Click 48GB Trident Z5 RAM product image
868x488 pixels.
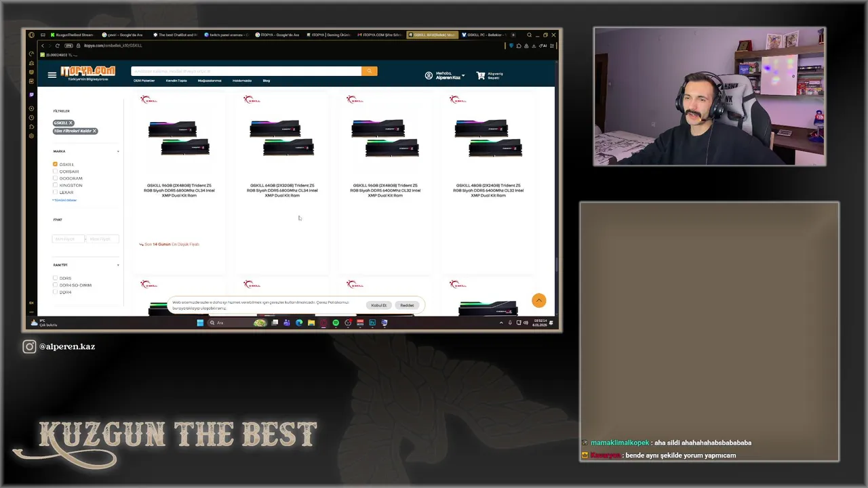[488, 138]
